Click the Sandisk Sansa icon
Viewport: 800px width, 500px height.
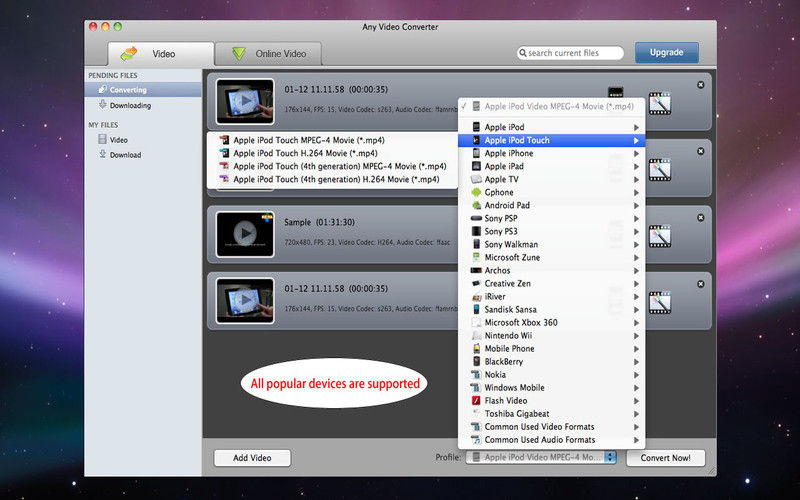click(476, 309)
